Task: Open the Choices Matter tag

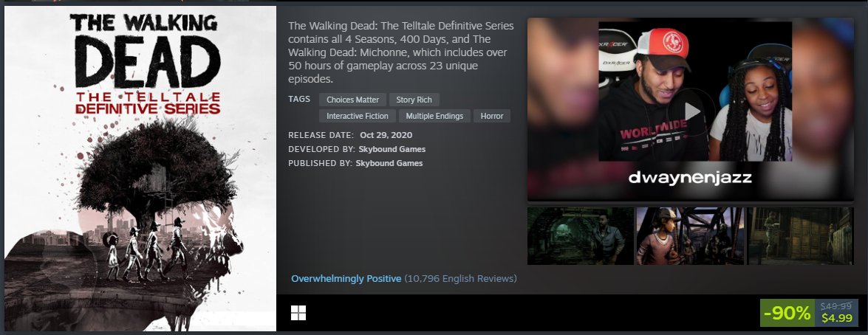Action: [352, 100]
